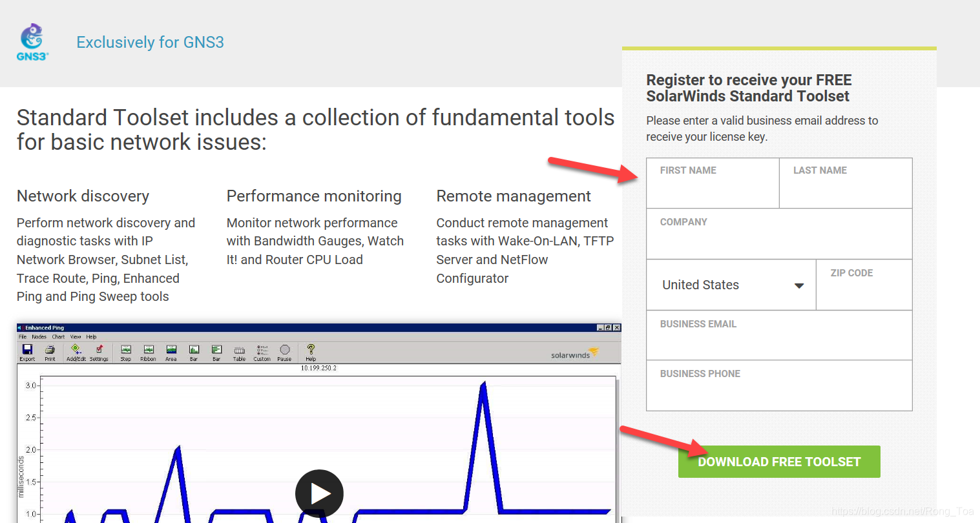The image size is (980, 523).
Task: Click the FIRST NAME field
Action: point(713,183)
